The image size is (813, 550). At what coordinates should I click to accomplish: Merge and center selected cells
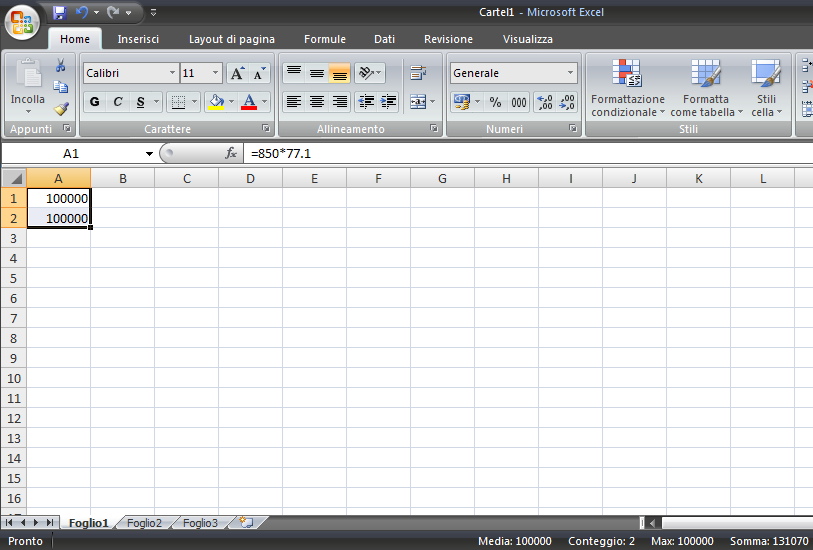point(418,102)
